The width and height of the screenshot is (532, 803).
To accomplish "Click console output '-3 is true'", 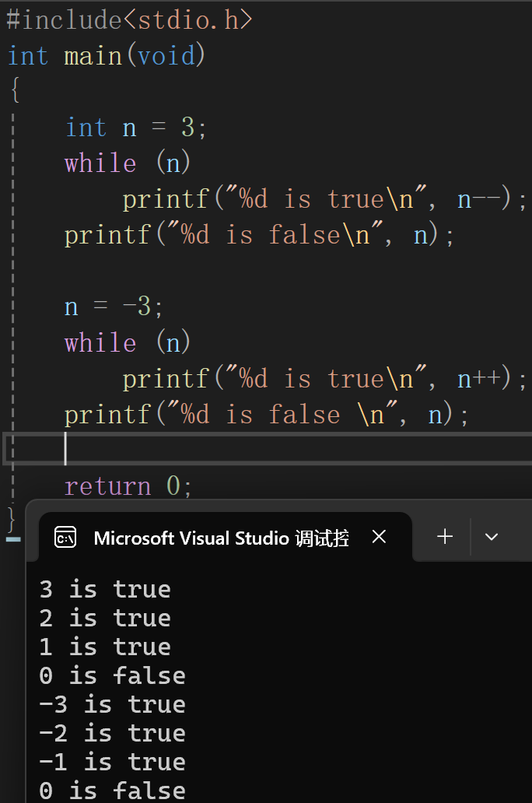I will [x=113, y=704].
